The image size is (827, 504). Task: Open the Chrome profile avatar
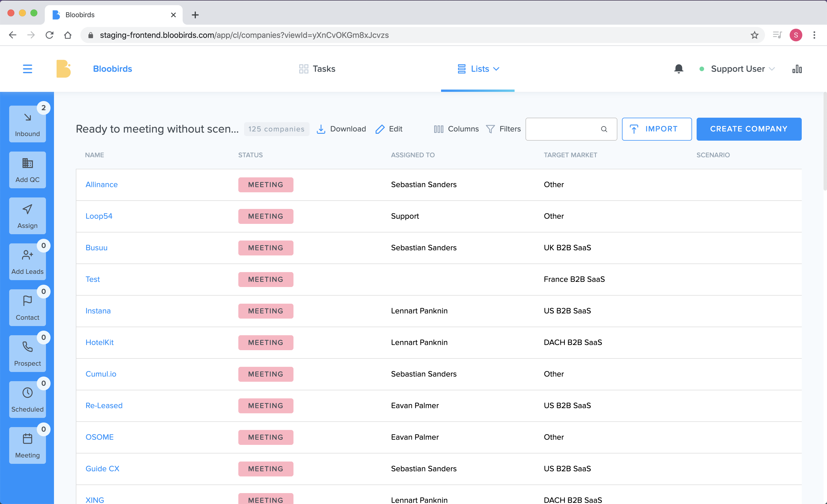click(x=796, y=35)
